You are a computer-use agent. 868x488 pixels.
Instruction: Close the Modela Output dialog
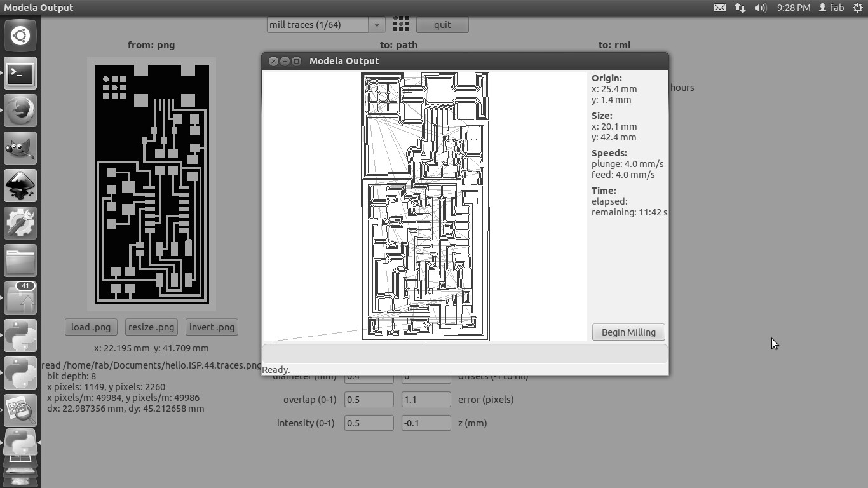pos(273,61)
